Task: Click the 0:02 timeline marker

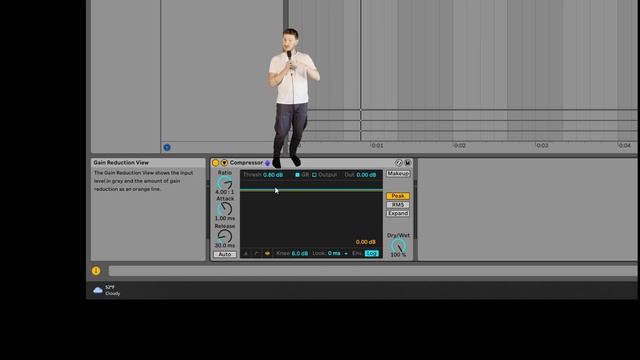Action: pyautogui.click(x=460, y=145)
